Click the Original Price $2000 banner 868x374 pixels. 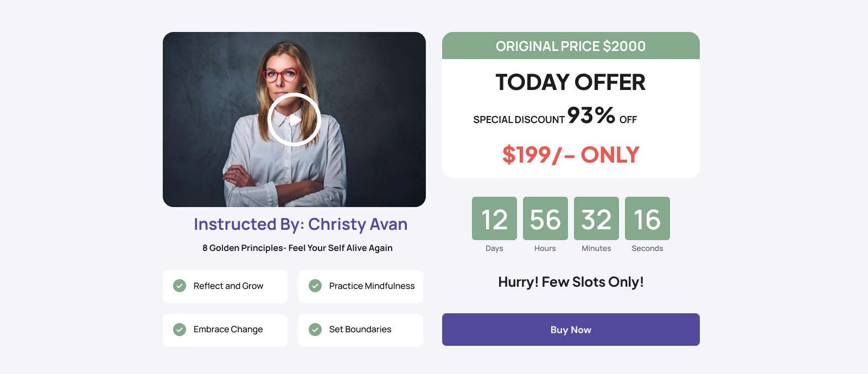pos(571,46)
